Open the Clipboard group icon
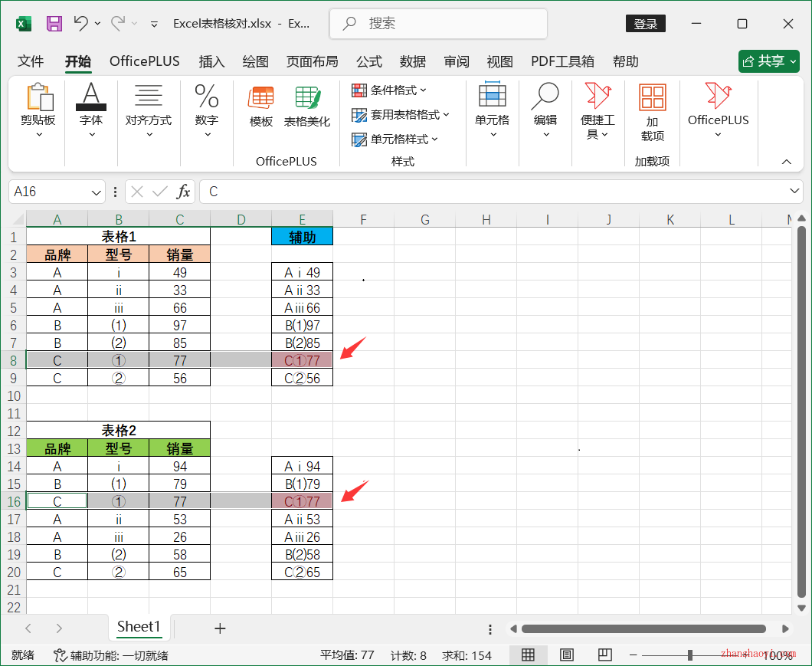This screenshot has height=666, width=812. pos(39,97)
